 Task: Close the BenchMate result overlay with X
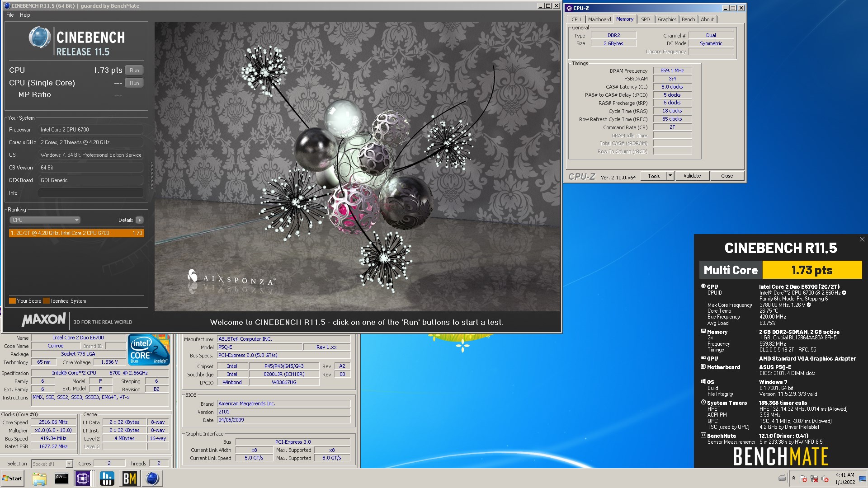[x=862, y=239]
